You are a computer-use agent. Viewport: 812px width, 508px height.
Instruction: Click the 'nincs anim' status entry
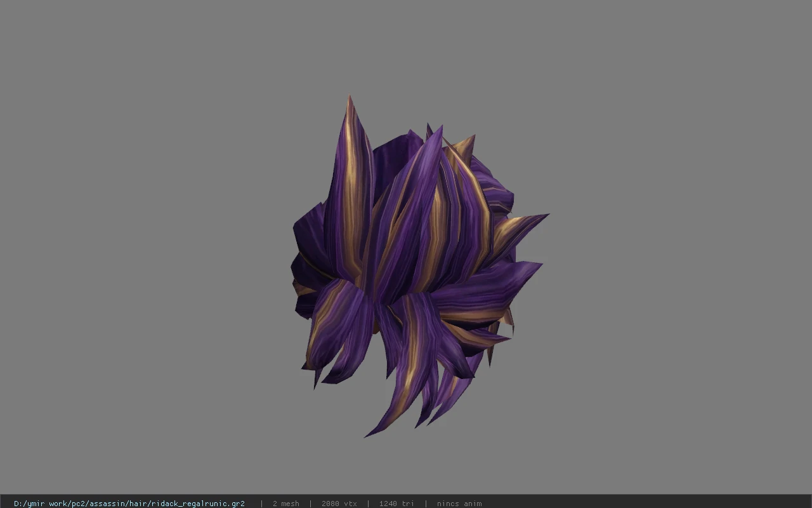point(459,504)
